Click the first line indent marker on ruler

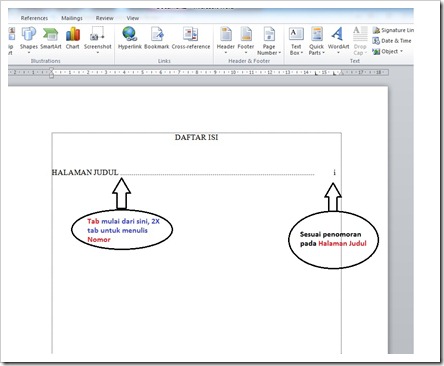[x=51, y=69]
